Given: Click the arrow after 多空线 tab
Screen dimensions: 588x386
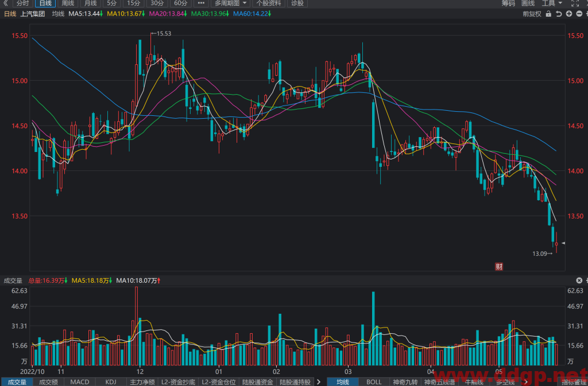Looking at the screenshot, I should coord(526,382).
